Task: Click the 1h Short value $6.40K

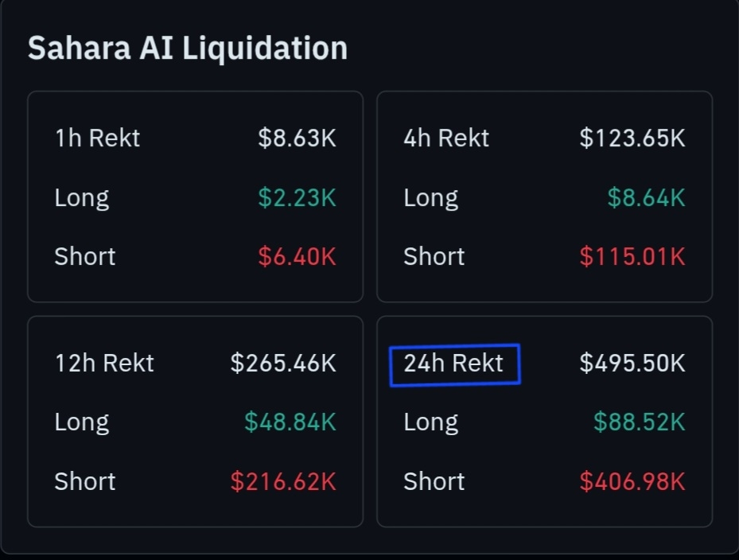Action: click(297, 256)
